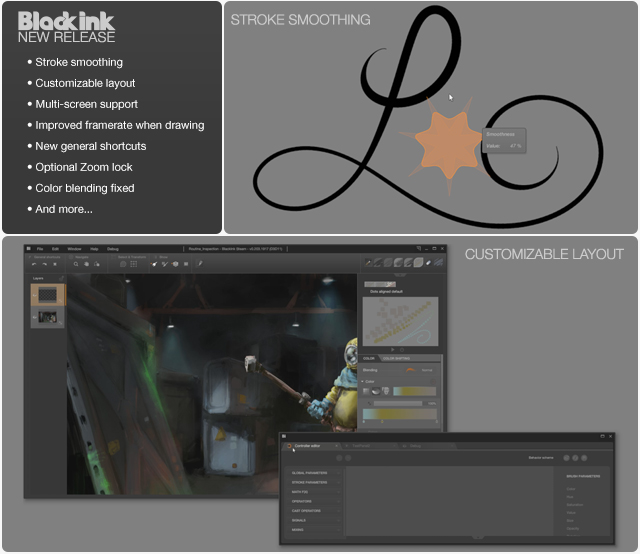
Task: Click the dock icon beside minimize button
Action: [419, 248]
